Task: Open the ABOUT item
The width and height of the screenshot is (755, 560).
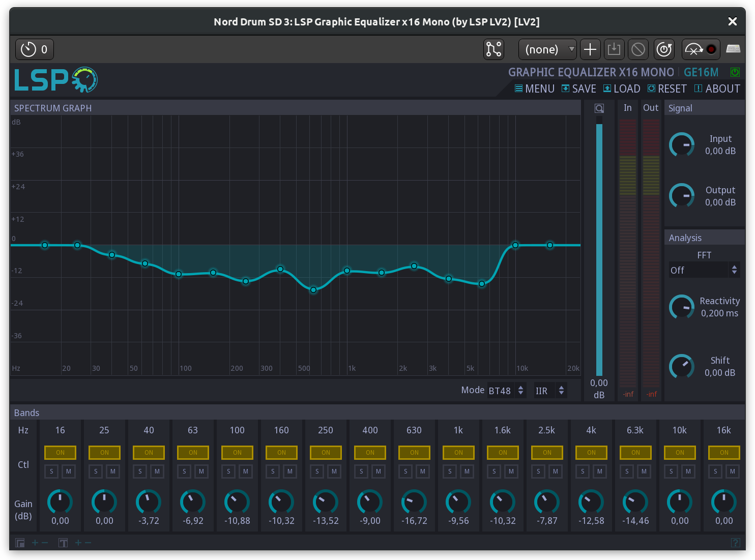Action: coord(717,89)
